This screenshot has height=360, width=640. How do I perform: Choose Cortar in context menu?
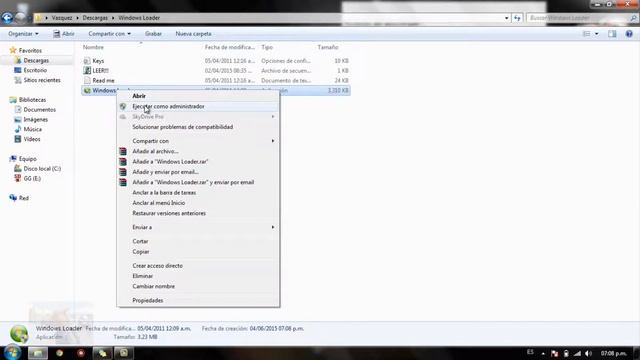(140, 241)
